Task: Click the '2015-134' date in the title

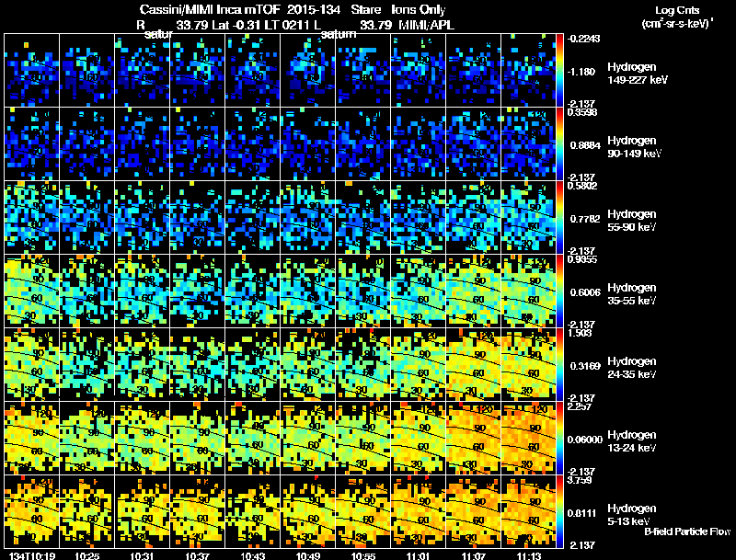Action: tap(314, 10)
